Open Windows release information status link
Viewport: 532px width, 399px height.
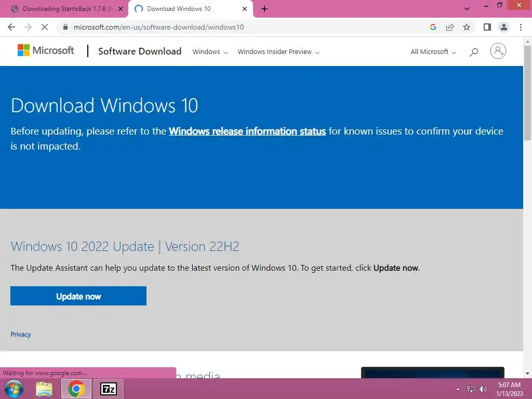click(247, 131)
